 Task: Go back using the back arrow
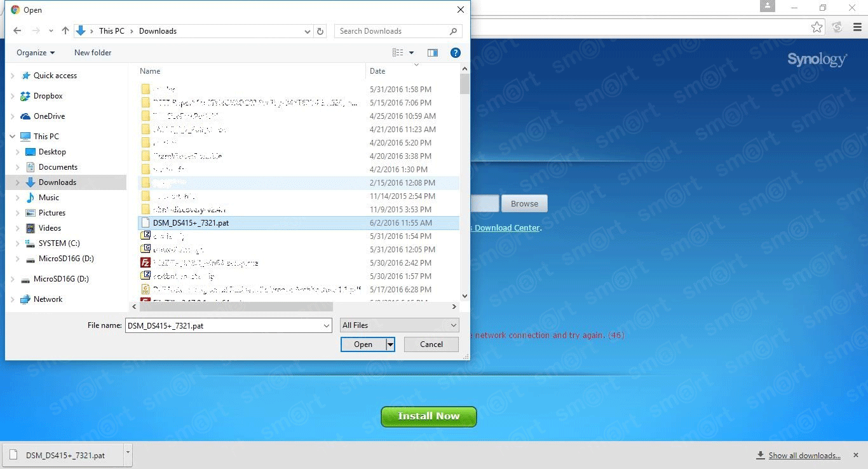coord(17,31)
